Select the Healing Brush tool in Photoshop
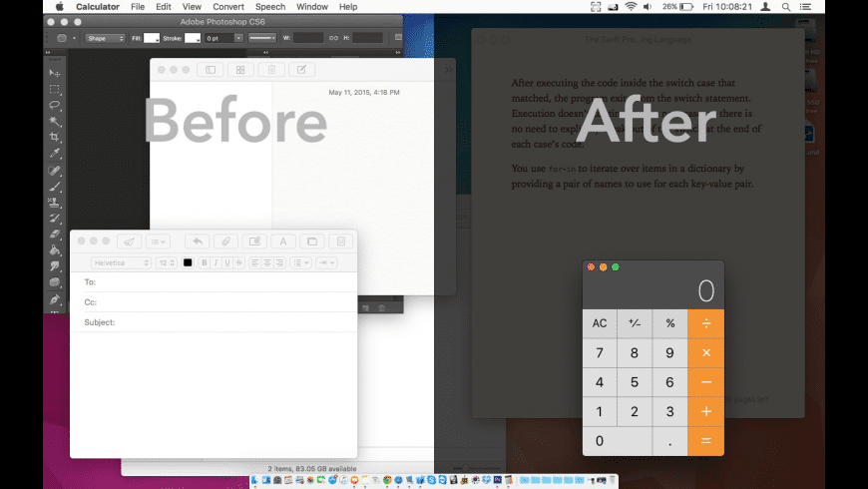 click(54, 171)
